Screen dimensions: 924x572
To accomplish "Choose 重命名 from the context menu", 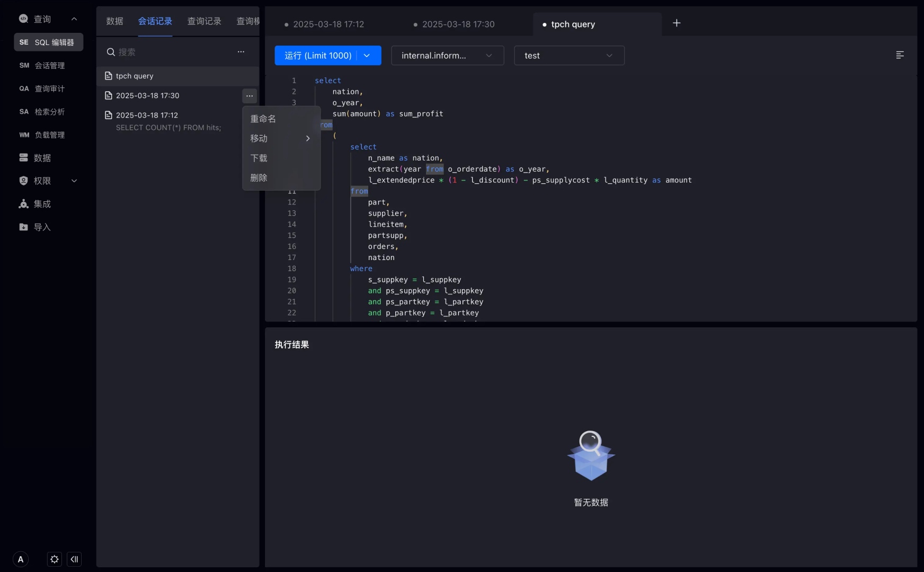I will pyautogui.click(x=281, y=119).
